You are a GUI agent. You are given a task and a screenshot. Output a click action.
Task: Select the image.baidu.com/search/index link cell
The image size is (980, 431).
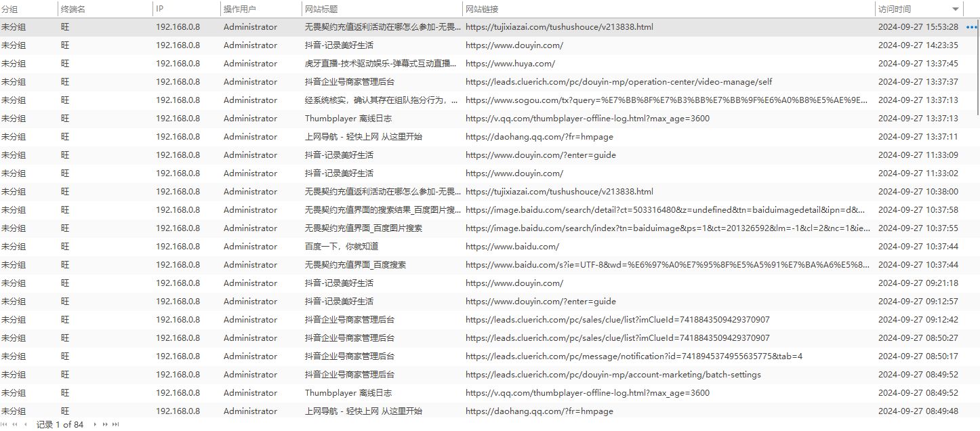click(x=669, y=228)
